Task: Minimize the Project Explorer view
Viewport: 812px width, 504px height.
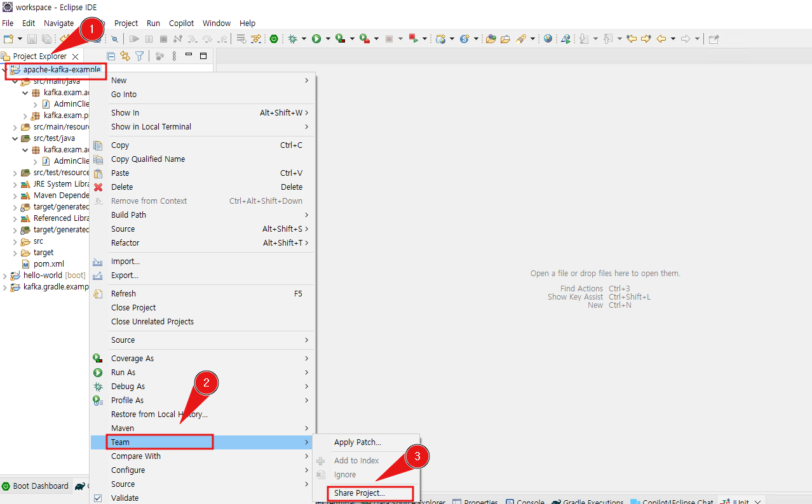Action: pos(188,55)
